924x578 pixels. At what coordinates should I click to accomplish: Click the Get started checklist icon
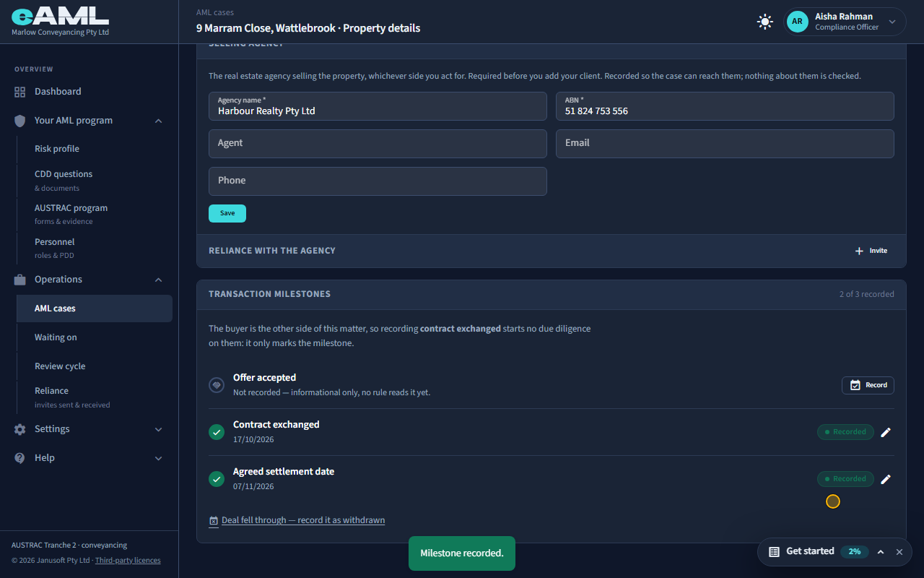pyautogui.click(x=774, y=552)
